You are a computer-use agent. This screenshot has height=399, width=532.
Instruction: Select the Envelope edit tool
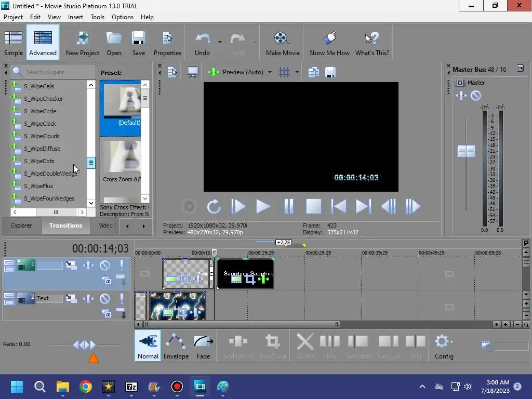click(x=176, y=345)
